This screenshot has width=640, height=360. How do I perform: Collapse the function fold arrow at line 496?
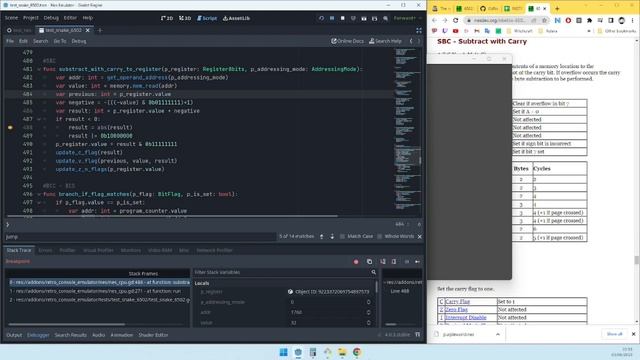point(39,194)
